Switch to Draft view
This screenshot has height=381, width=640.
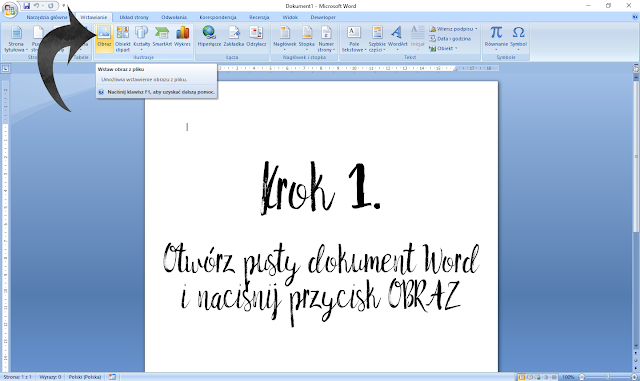(554, 377)
